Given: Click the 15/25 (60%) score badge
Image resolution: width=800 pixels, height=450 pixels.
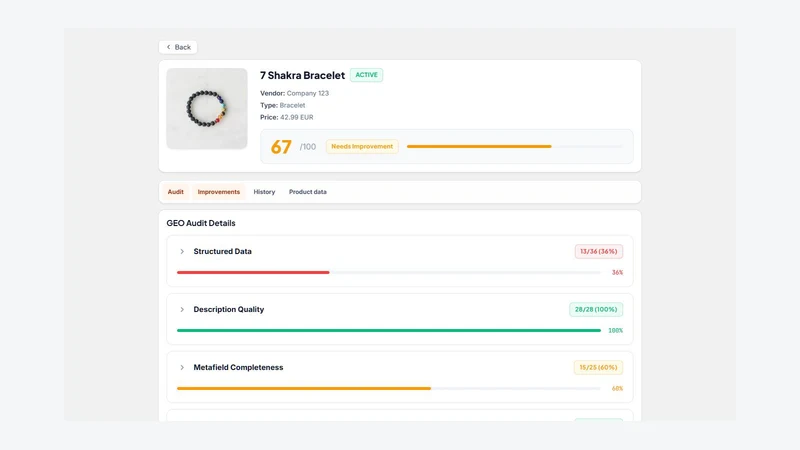Looking at the screenshot, I should tap(598, 367).
